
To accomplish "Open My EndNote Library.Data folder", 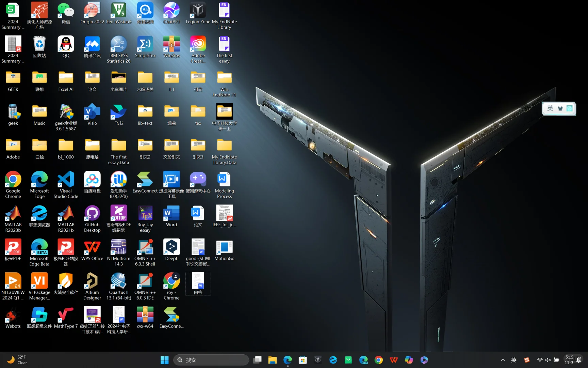I will click(224, 151).
